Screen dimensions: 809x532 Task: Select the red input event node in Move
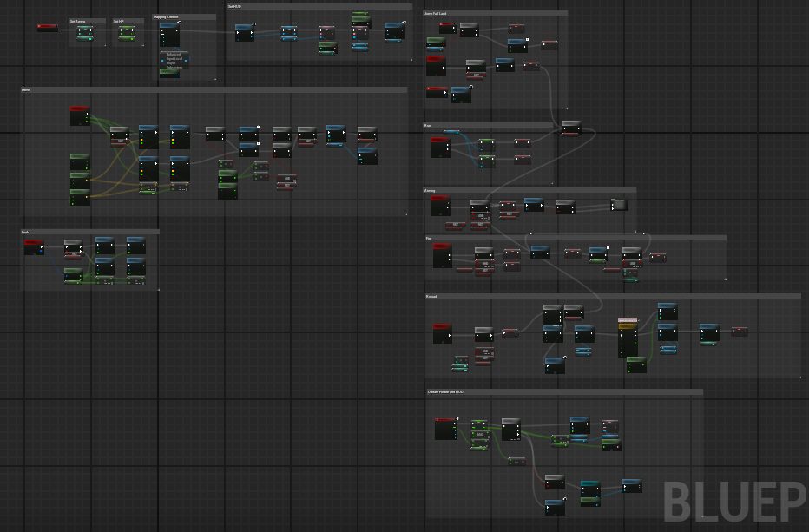[80, 116]
